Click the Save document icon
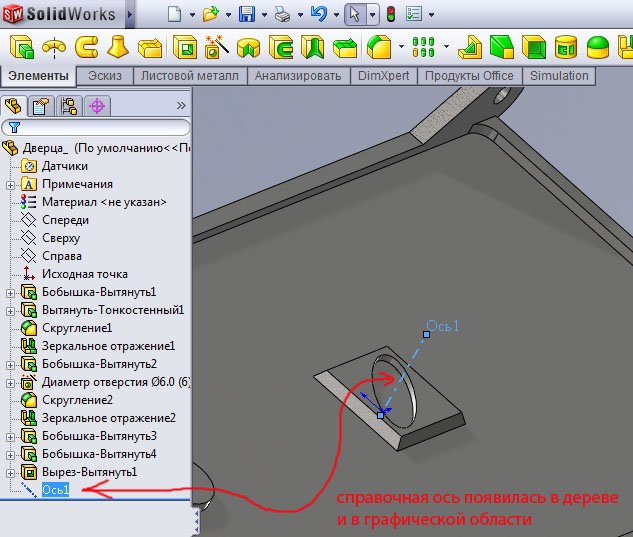The height and width of the screenshot is (537, 633). pos(246,15)
